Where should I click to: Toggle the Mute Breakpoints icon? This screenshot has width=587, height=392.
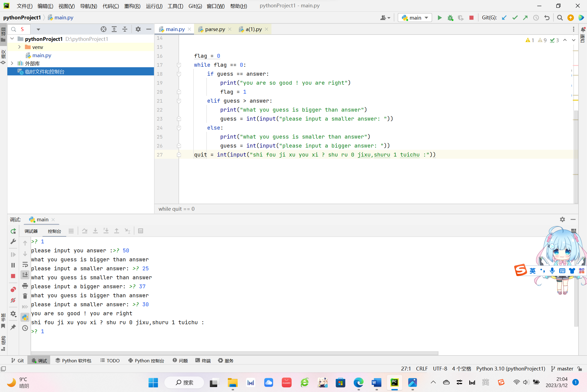coord(13,300)
